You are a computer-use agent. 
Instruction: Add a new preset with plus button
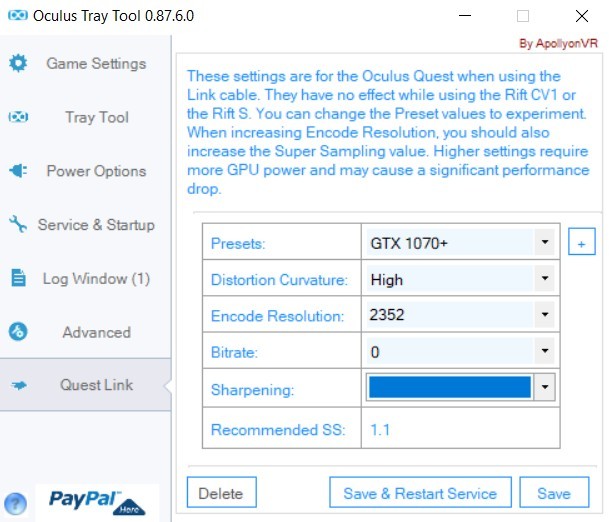pyautogui.click(x=581, y=242)
